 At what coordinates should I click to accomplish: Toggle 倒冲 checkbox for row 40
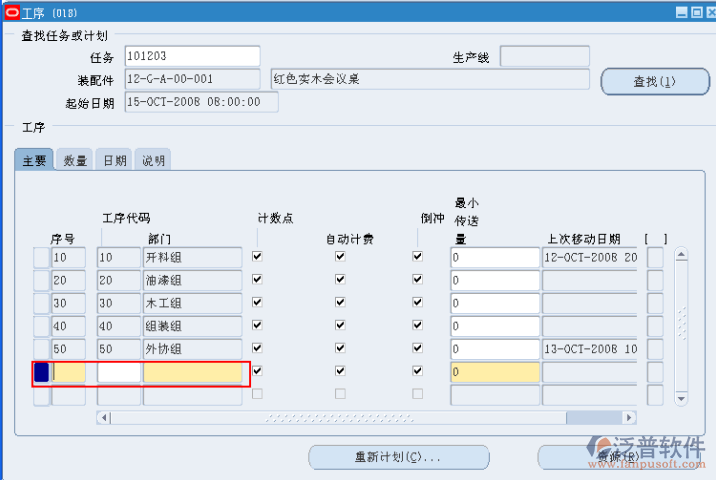[417, 325]
